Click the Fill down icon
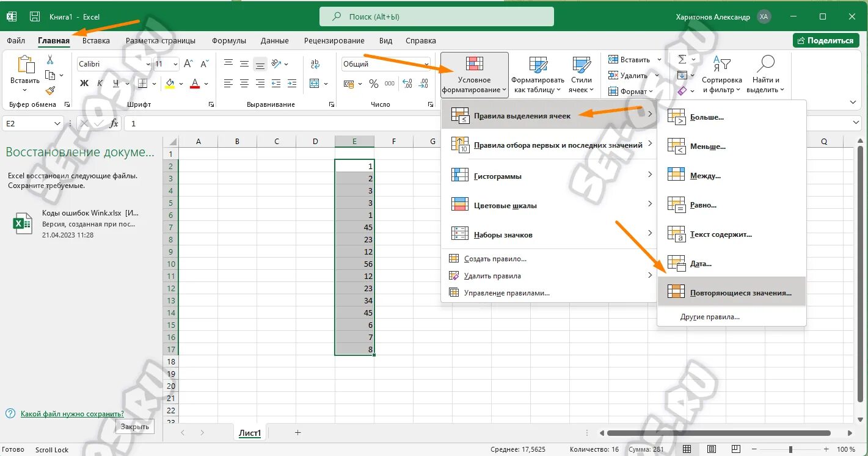The image size is (868, 456). (682, 75)
